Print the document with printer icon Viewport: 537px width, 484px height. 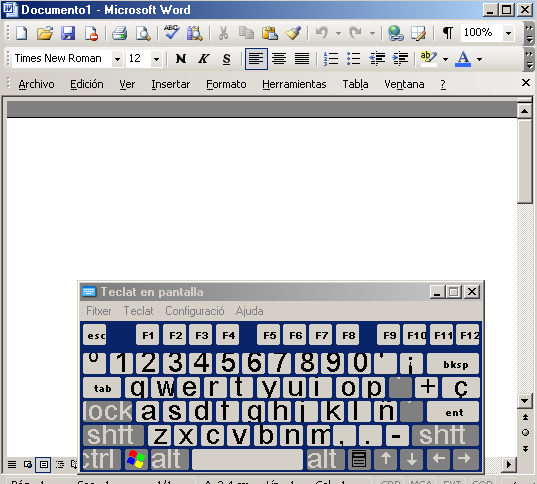click(120, 33)
